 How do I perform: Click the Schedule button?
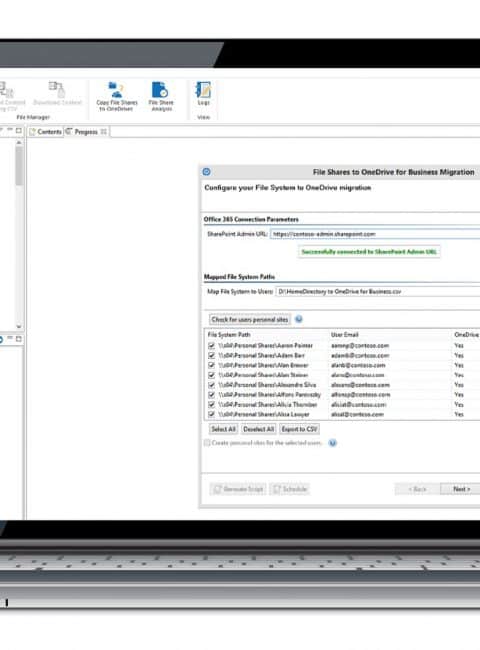290,489
